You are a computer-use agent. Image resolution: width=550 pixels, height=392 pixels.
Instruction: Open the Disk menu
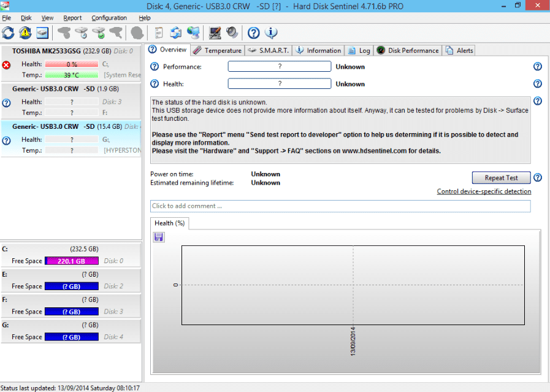pos(26,18)
